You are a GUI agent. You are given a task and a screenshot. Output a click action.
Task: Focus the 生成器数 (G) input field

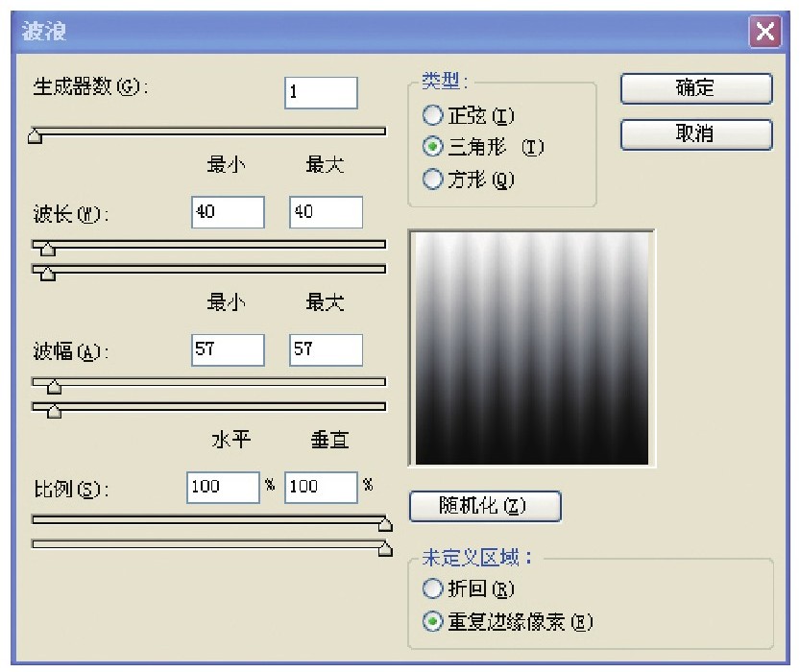321,93
